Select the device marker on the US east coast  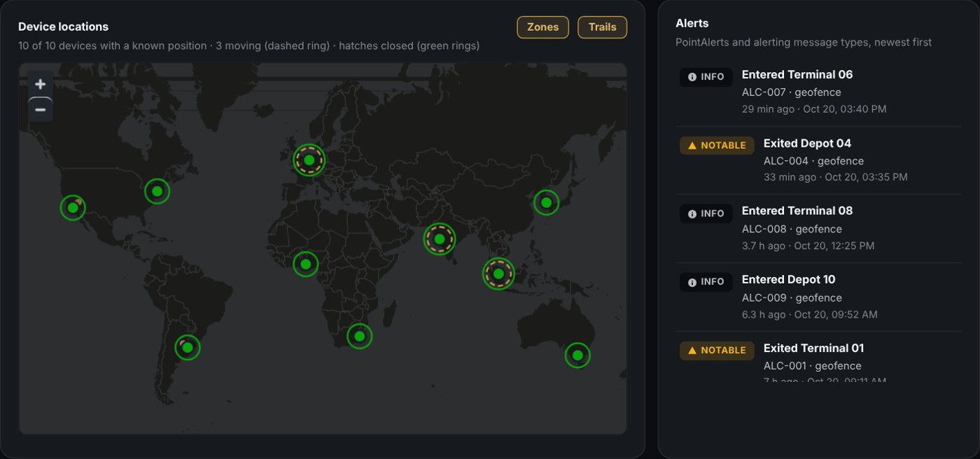coord(157,191)
